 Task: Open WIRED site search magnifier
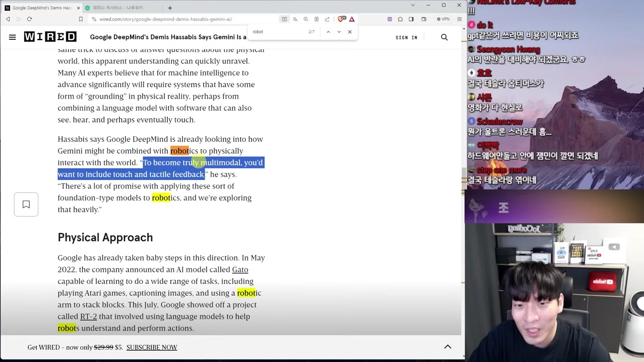coord(444,37)
